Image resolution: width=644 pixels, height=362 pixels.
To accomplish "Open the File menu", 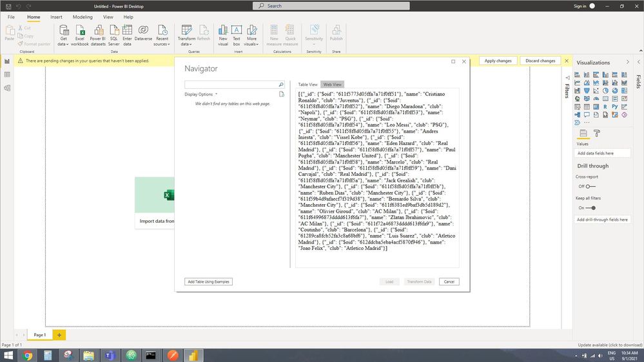I will (x=11, y=17).
